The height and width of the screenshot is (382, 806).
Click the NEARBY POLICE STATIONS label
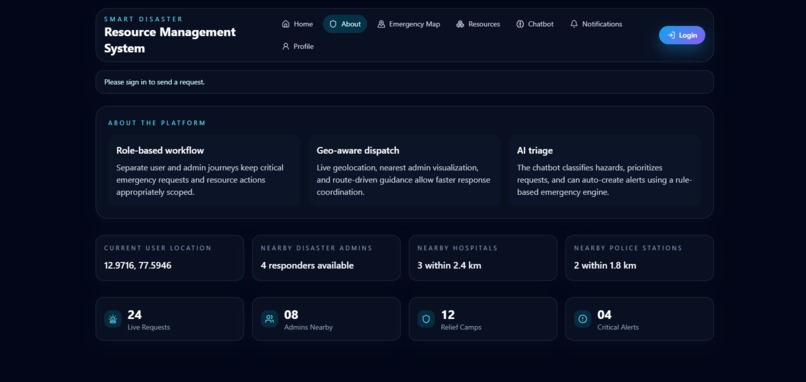pos(628,248)
